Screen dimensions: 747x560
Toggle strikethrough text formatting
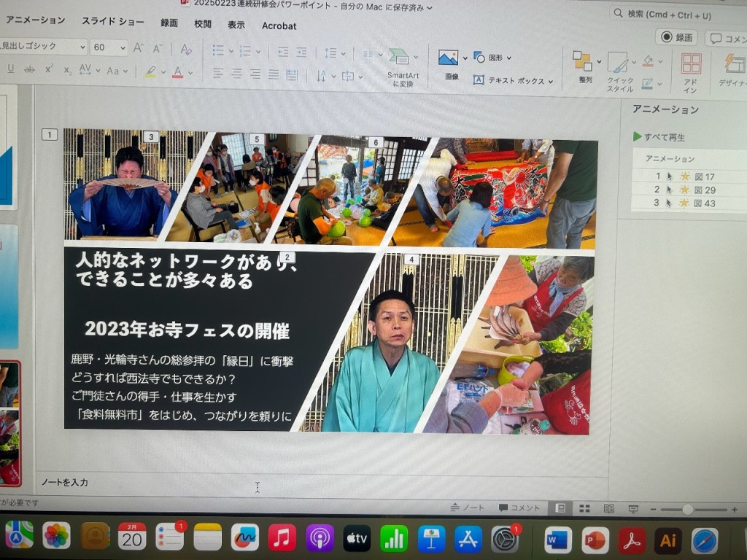29,69
